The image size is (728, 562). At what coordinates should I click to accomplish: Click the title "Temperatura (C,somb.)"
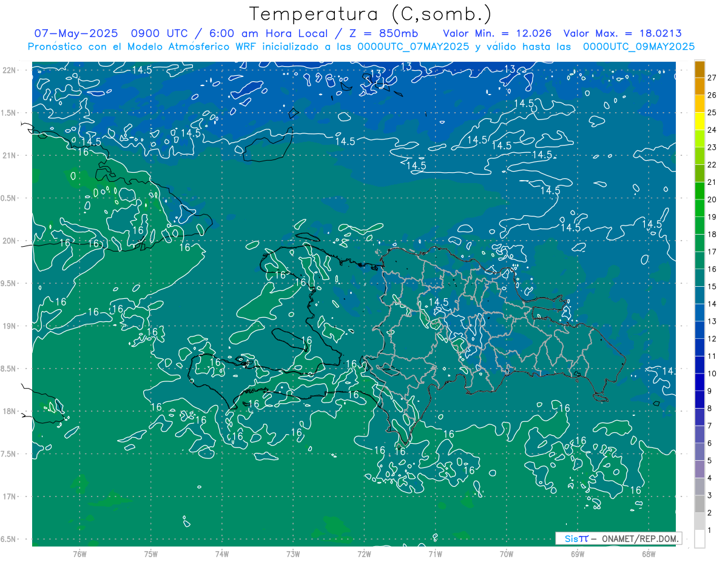[x=370, y=15]
